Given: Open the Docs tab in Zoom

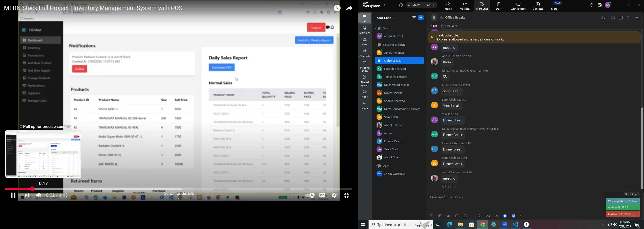Looking at the screenshot, I should [499, 6].
